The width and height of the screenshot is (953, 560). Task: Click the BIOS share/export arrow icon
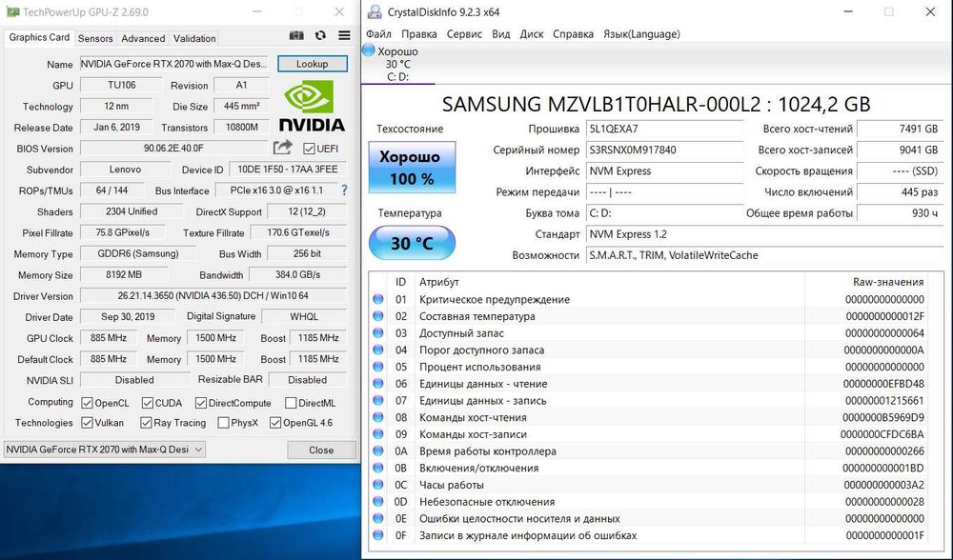coord(282,148)
